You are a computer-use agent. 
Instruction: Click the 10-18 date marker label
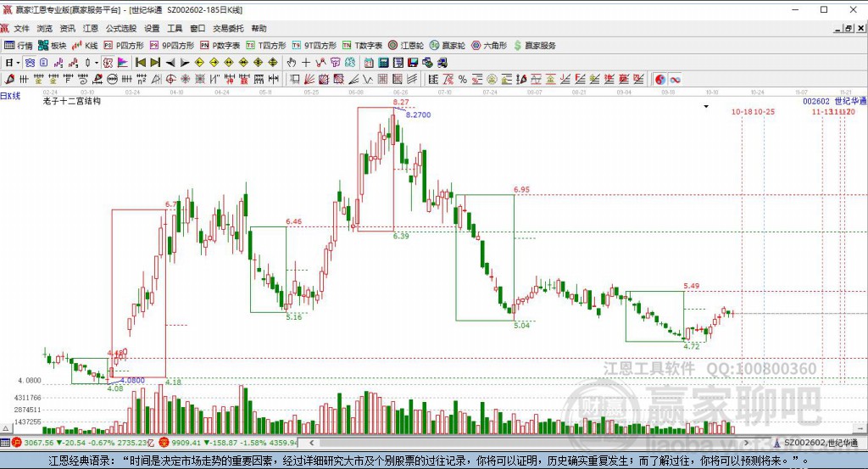742,111
